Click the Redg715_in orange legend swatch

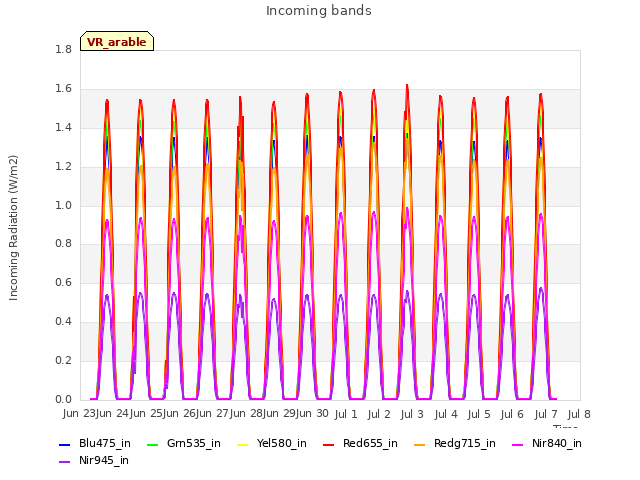420,444
